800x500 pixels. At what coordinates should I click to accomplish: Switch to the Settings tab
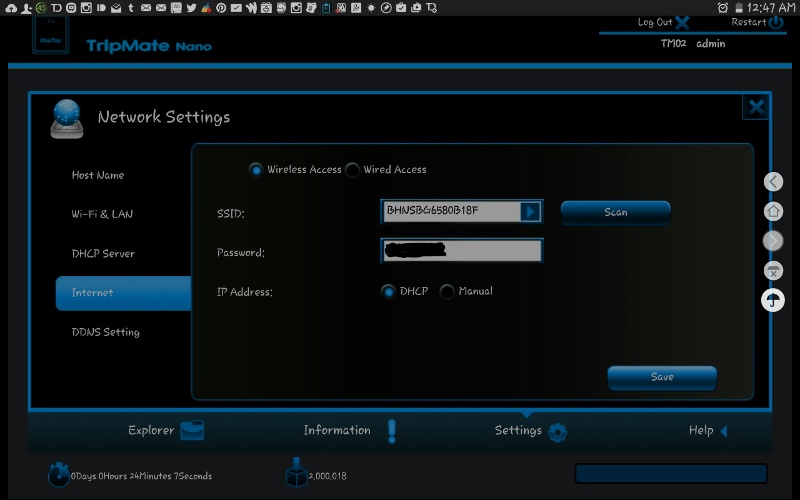pyautogui.click(x=518, y=431)
